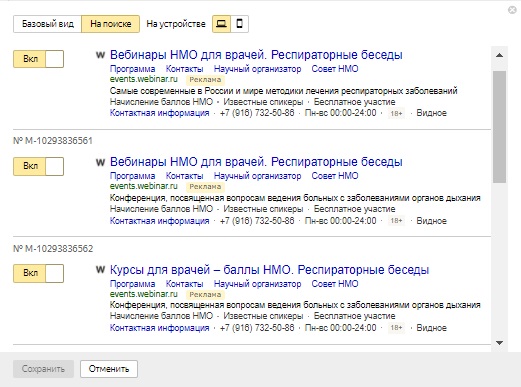The width and height of the screenshot is (521, 387).
Task: Open Контактная информация link in first ad
Action: tap(159, 113)
